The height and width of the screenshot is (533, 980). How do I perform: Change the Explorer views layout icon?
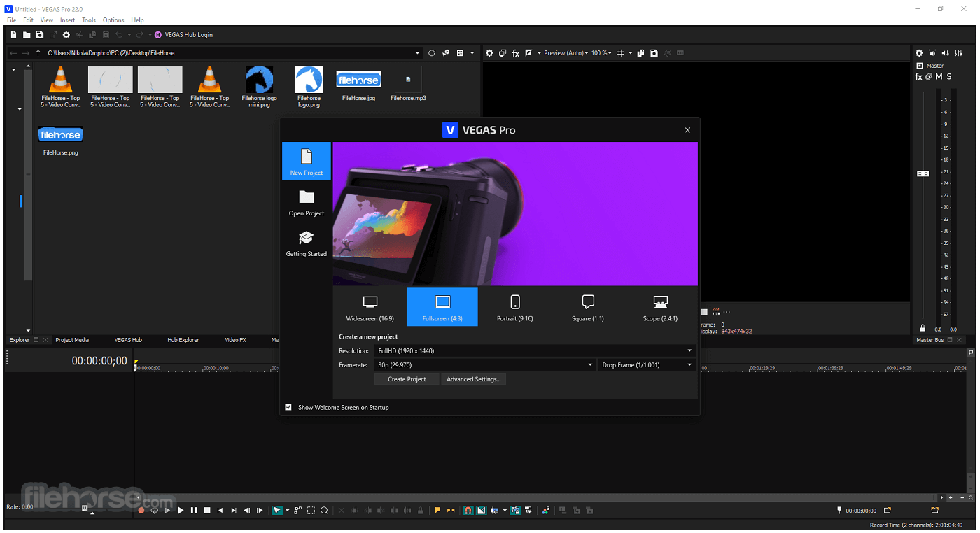[460, 53]
